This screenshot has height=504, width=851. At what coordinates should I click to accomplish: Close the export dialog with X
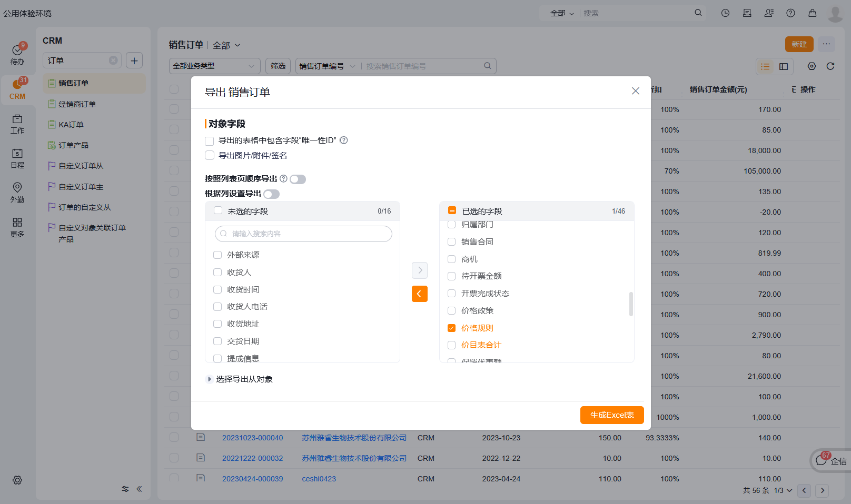635,91
